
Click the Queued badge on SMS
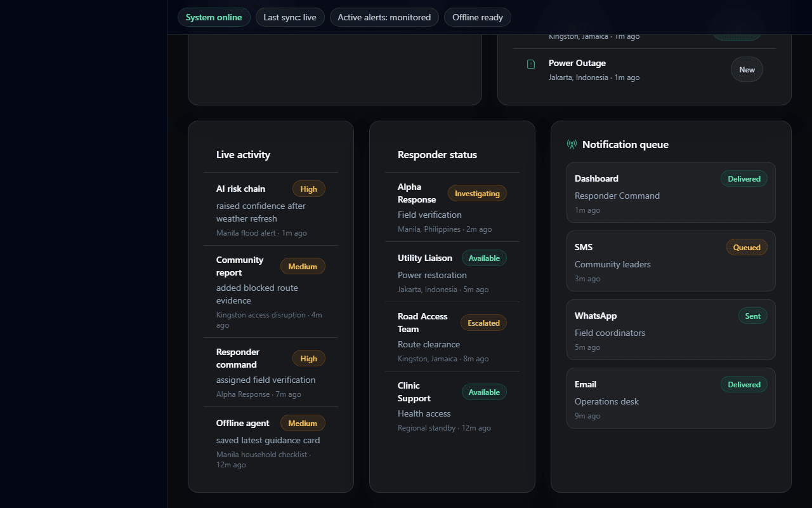[x=747, y=247]
